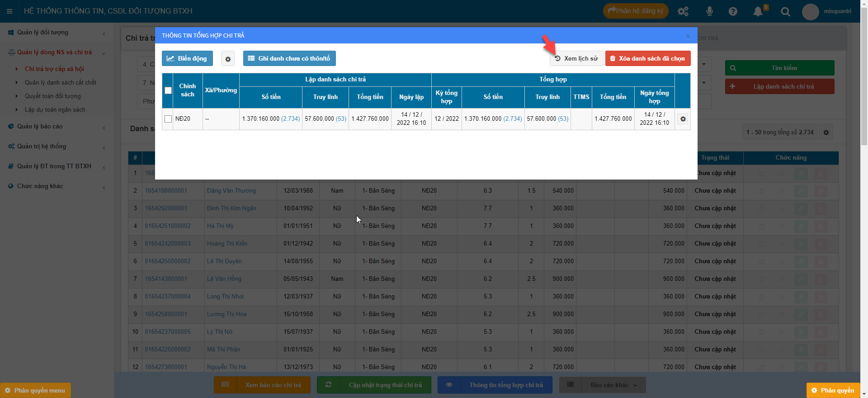Screen dimensions: 868x398
Task: Open the row settings gear for NĐ20
Action: [x=683, y=119]
